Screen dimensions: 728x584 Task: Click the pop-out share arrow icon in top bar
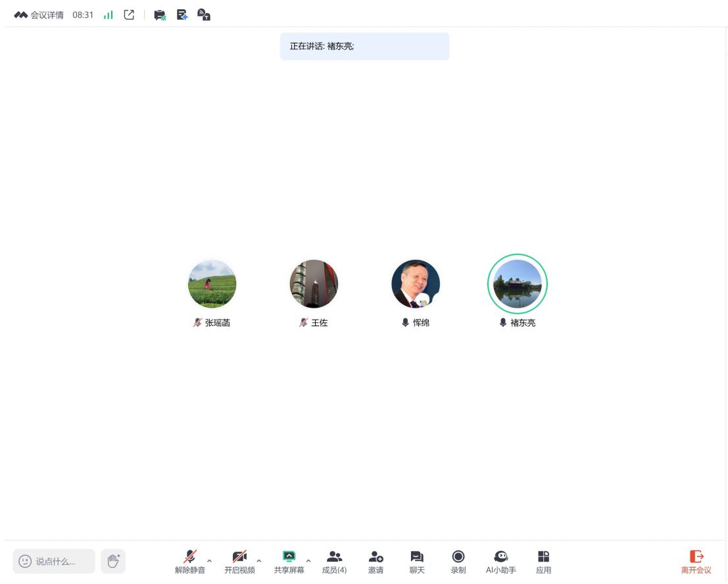tap(130, 15)
